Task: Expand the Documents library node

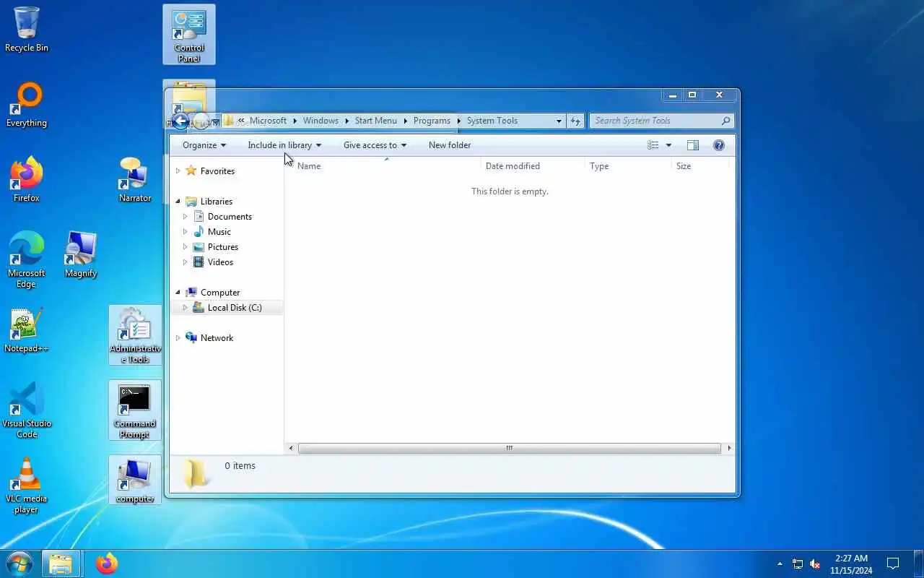Action: [x=185, y=217]
